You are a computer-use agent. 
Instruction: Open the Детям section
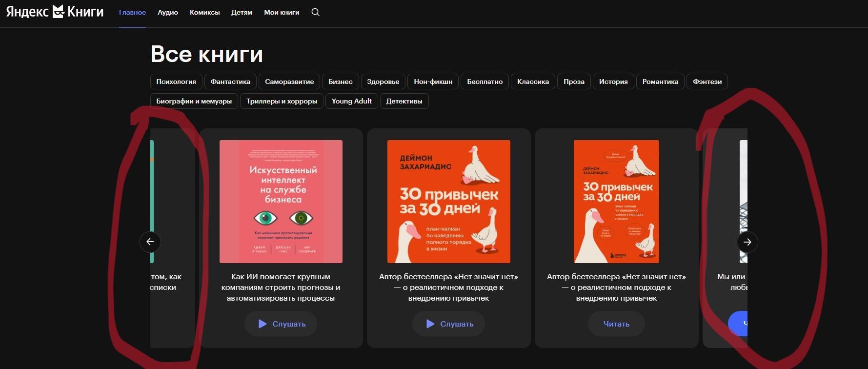point(242,12)
